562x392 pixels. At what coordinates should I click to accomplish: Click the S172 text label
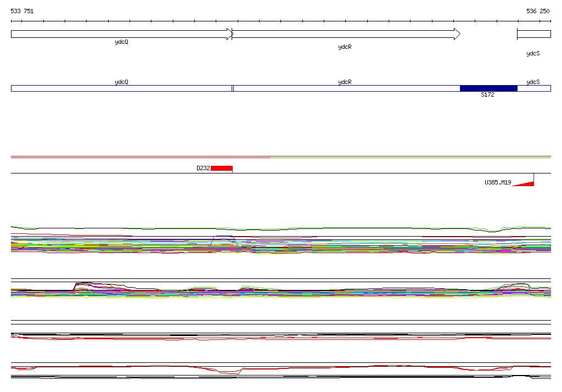[487, 94]
